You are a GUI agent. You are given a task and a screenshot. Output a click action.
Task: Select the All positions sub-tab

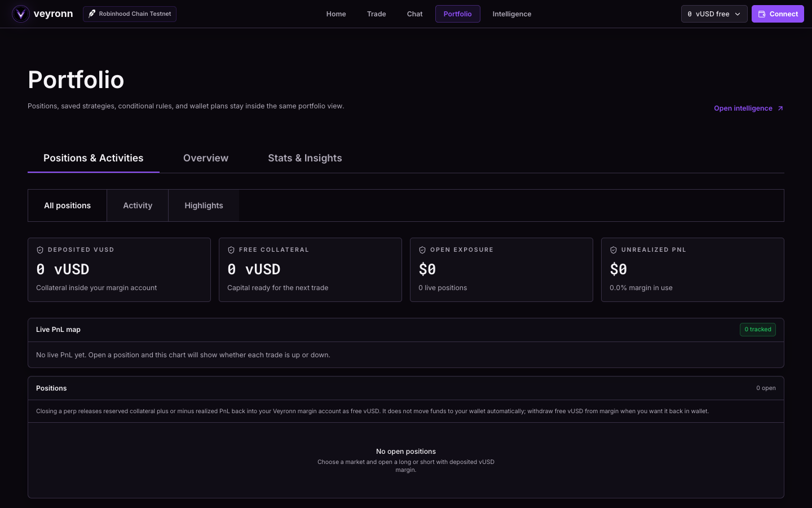click(x=68, y=205)
